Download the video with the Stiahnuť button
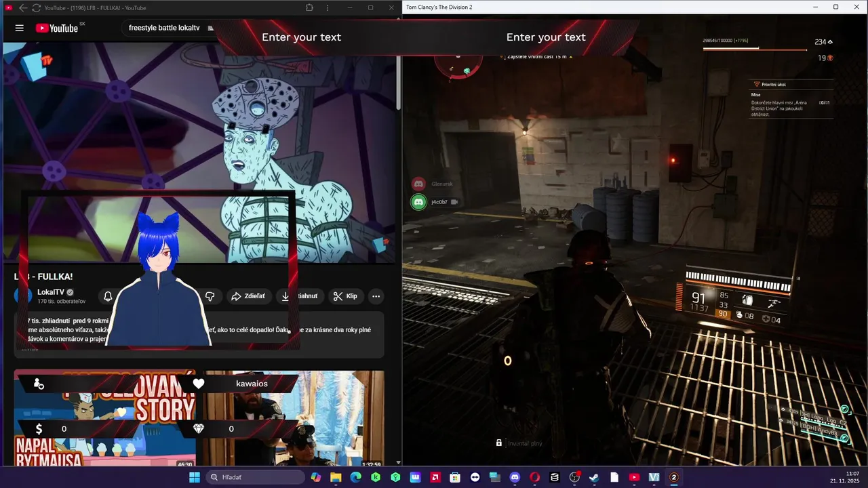 [300, 296]
